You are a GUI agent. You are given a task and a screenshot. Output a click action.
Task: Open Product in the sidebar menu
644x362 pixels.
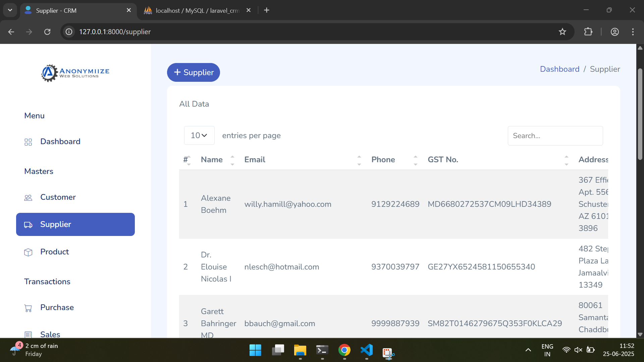click(x=55, y=252)
